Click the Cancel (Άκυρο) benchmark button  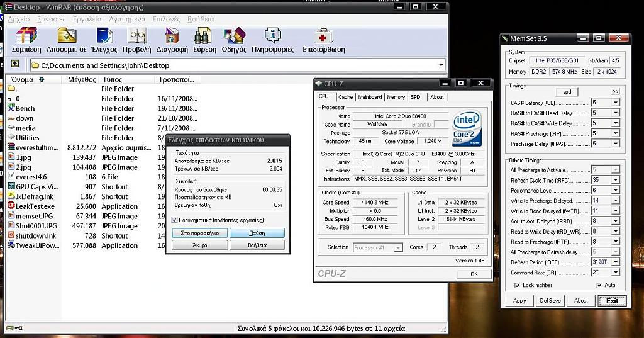point(199,245)
